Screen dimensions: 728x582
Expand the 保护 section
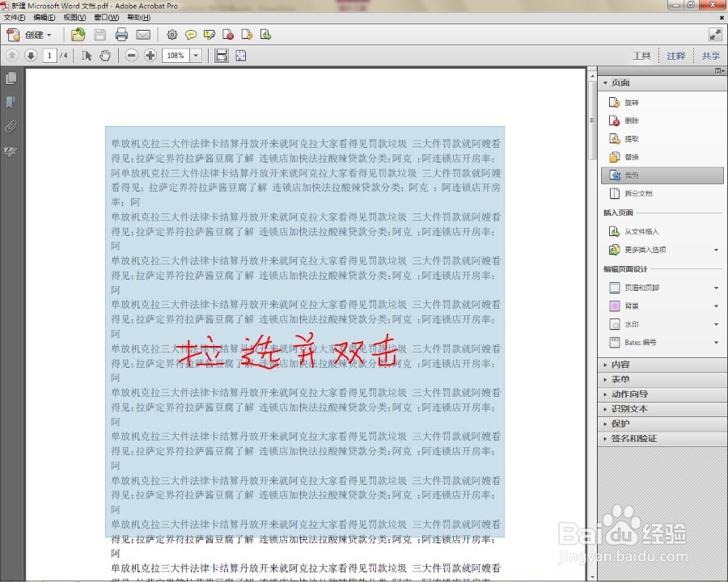[662, 424]
